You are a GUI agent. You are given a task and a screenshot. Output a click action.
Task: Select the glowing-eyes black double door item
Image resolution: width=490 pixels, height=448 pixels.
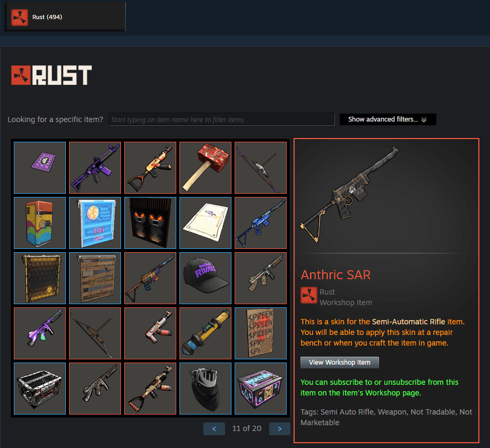click(150, 223)
